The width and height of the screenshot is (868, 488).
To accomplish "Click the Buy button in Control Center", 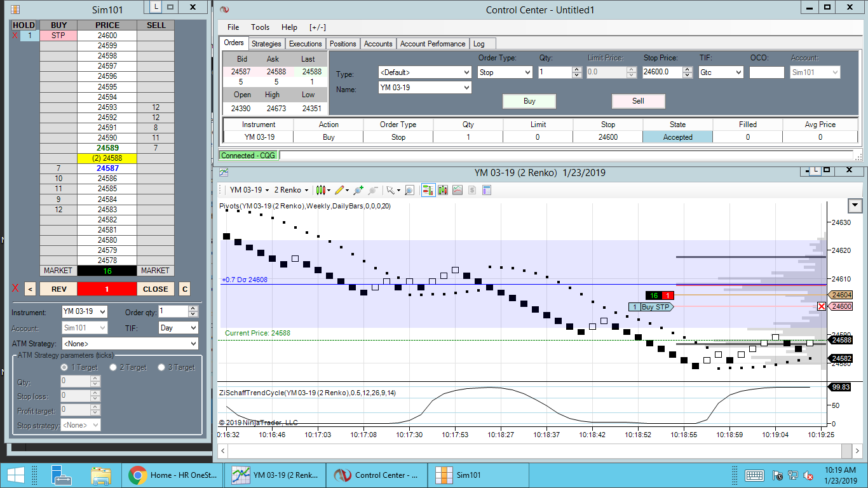I will tap(529, 101).
